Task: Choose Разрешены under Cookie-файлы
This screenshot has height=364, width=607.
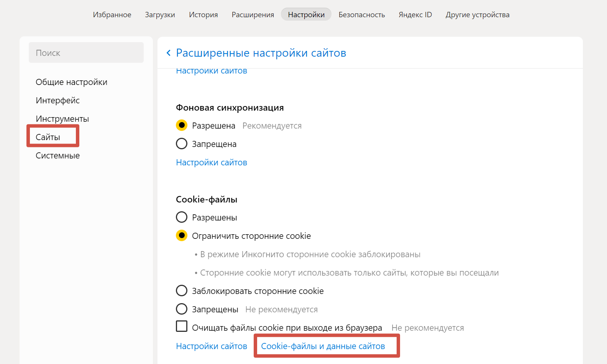Action: [x=182, y=217]
